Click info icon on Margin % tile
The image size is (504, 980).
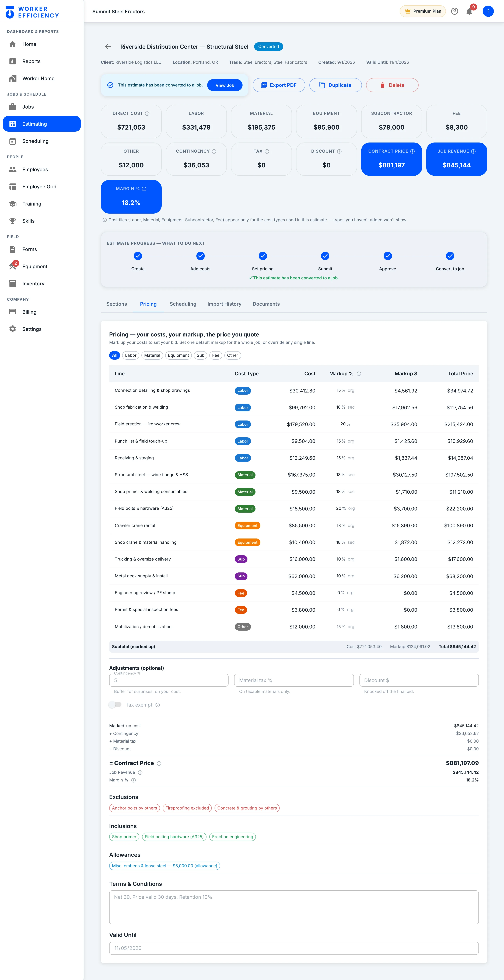(x=144, y=189)
